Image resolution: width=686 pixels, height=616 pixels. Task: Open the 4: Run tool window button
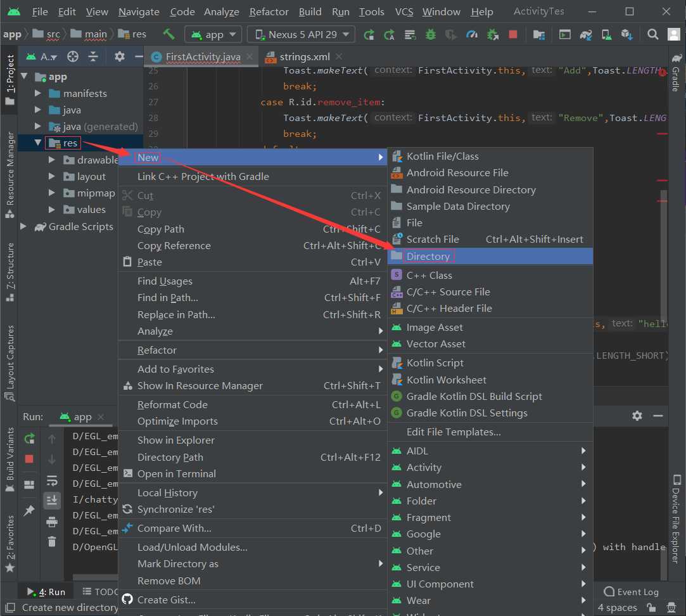point(46,592)
